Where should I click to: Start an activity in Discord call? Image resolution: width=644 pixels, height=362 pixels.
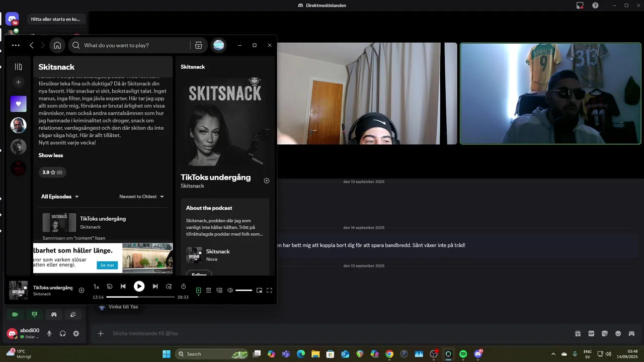coord(54,314)
